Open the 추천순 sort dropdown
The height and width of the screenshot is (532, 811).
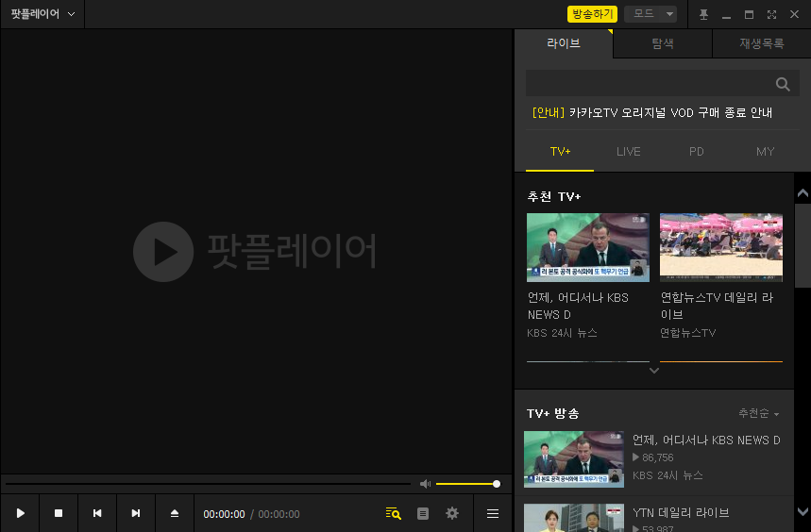point(759,413)
